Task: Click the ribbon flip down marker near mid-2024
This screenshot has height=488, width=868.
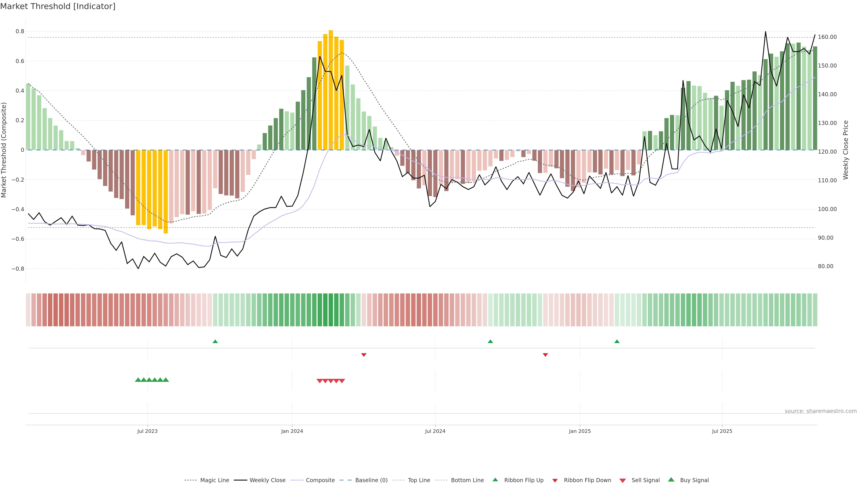Action: (x=363, y=355)
